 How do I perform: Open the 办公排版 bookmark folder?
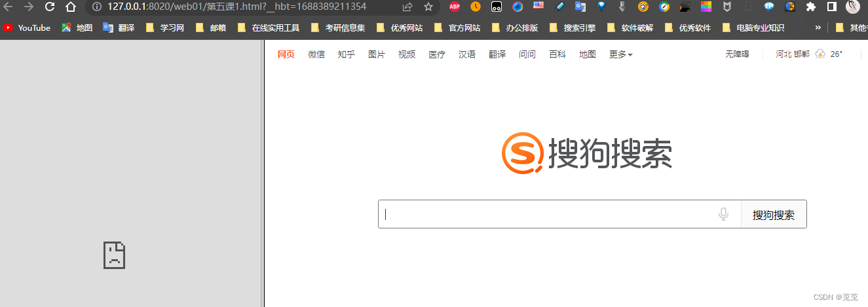[x=515, y=28]
